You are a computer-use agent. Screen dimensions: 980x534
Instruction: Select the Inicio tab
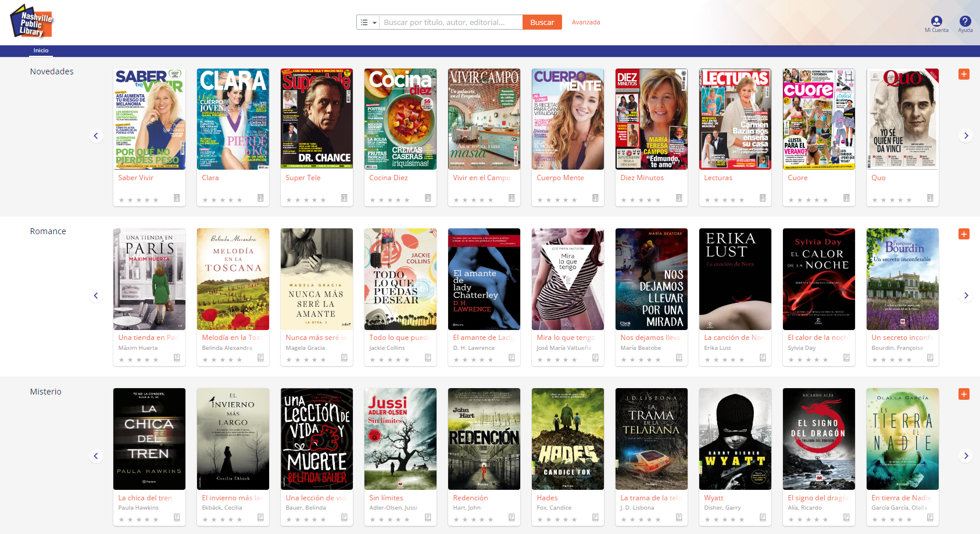(41, 51)
